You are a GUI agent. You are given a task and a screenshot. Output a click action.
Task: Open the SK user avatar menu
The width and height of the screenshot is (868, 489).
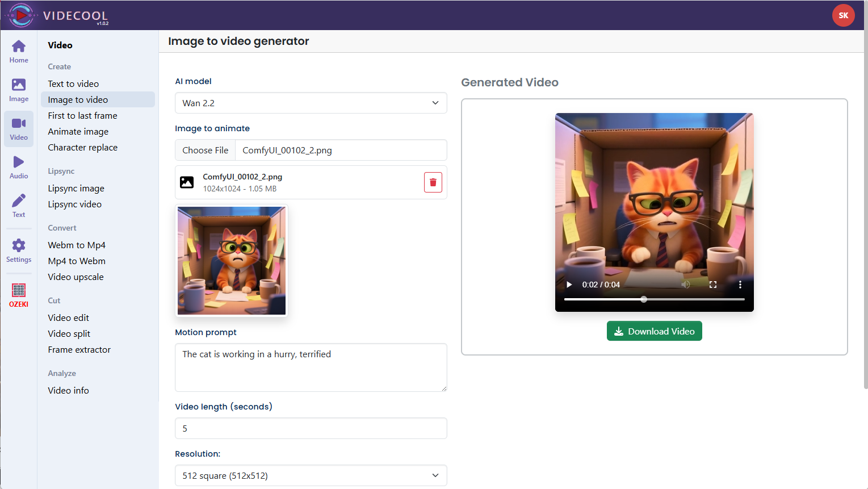843,15
